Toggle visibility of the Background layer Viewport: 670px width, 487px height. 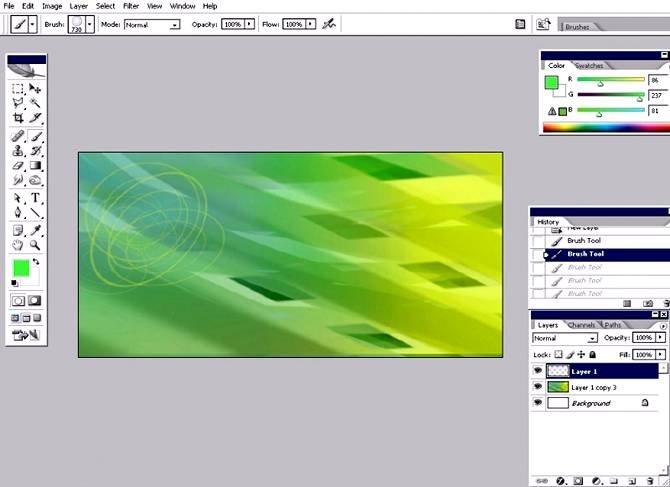point(538,403)
